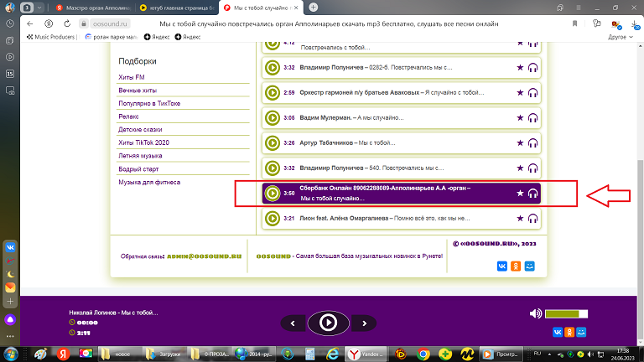The image size is (644, 362).
Task: Mute the player speaker icon
Action: click(x=536, y=313)
